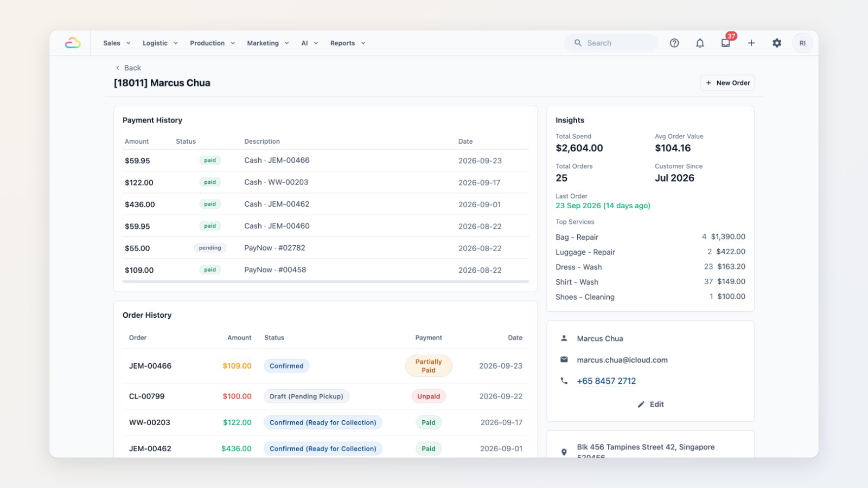This screenshot has width=868, height=488.
Task: Click the person icon beside Marcus Chua
Action: coord(564,338)
